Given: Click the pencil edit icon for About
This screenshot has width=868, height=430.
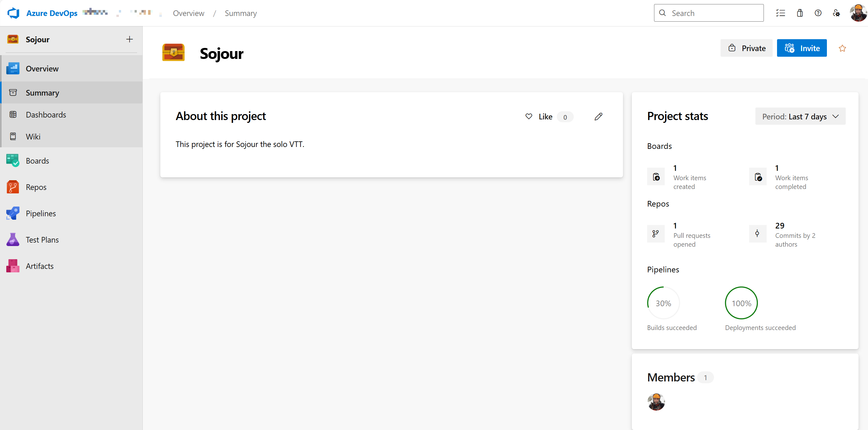Looking at the screenshot, I should (x=598, y=117).
